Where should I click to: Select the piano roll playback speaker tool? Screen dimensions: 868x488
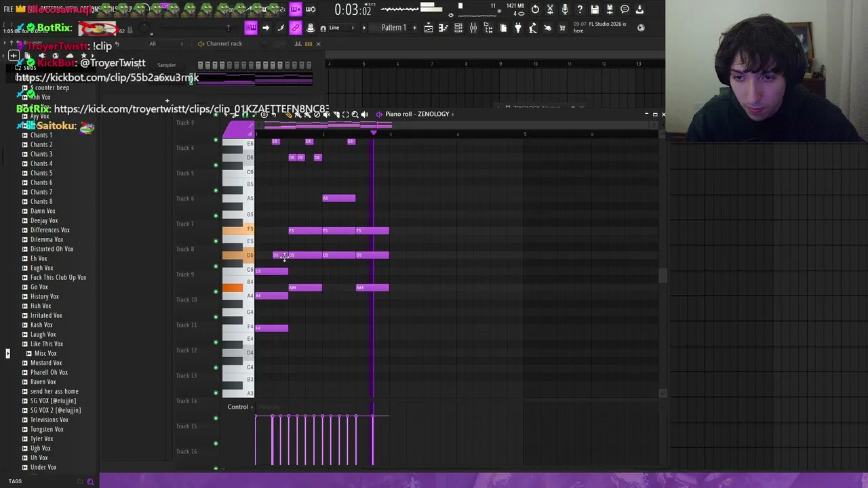tap(365, 115)
